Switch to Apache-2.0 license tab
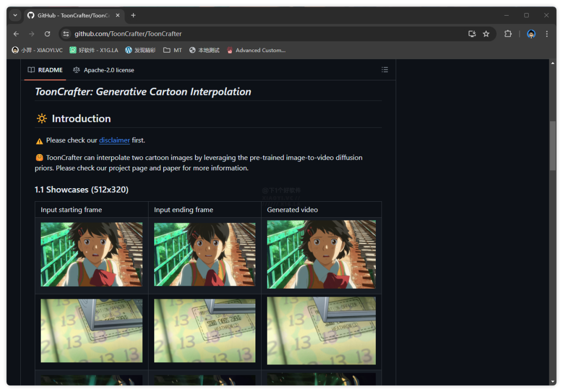This screenshot has width=563, height=392. [x=103, y=70]
